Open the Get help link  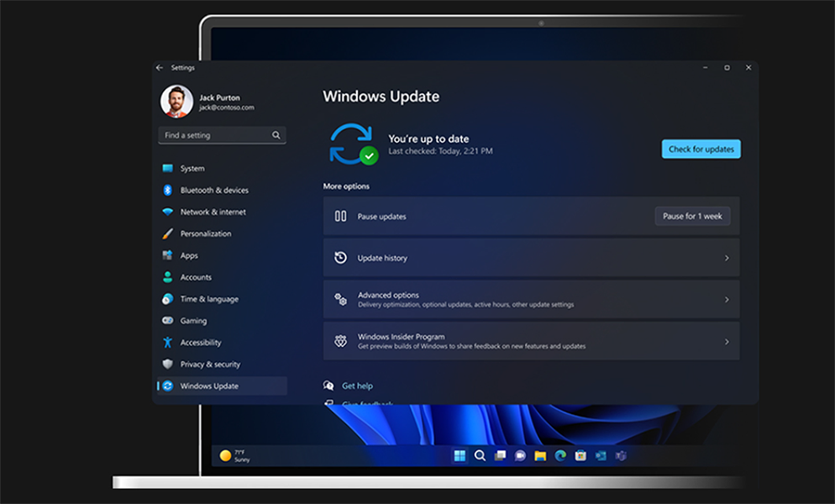coord(357,386)
